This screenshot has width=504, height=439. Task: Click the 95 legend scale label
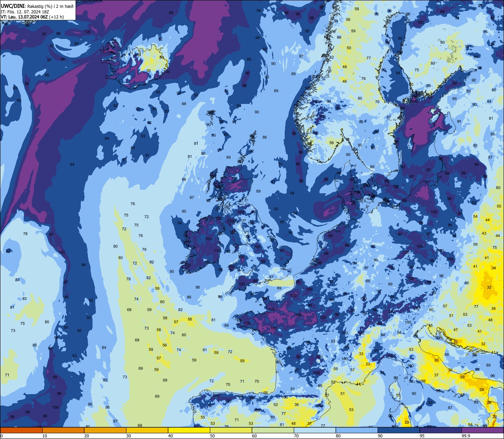pos(422,436)
